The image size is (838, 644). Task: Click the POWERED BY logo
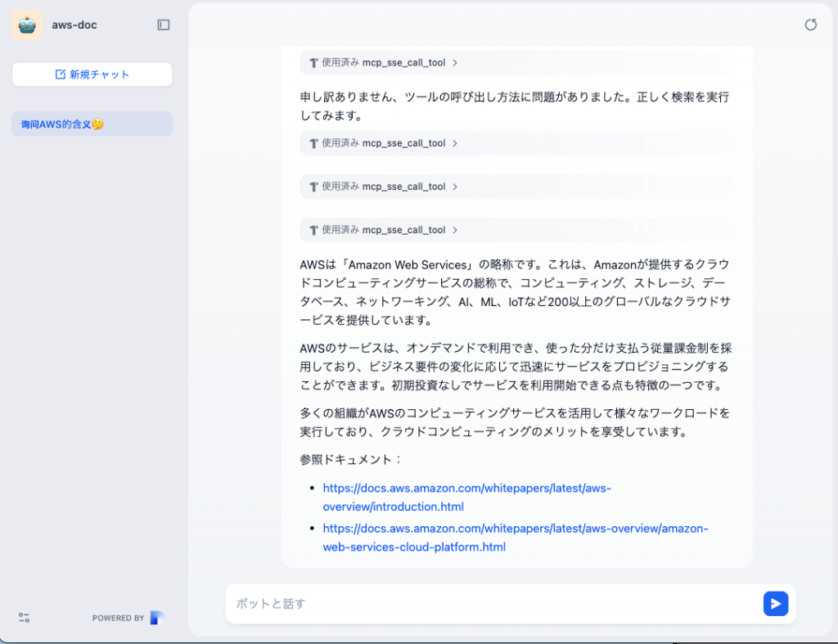tap(157, 618)
